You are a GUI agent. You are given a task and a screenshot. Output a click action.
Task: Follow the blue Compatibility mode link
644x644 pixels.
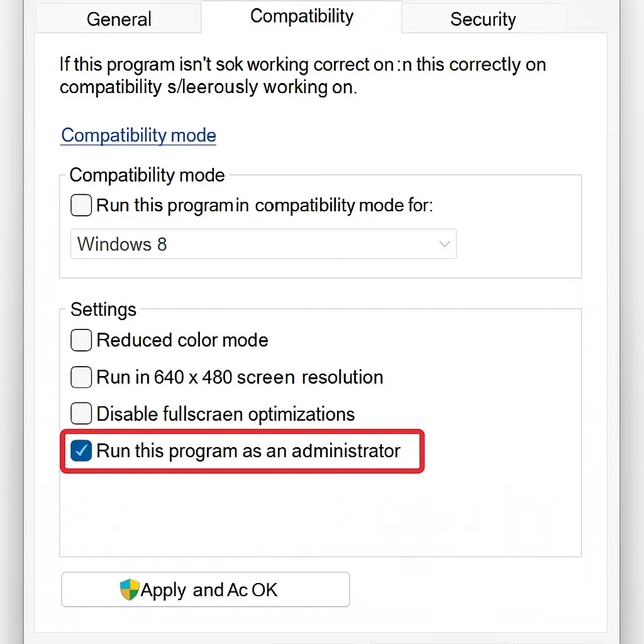138,135
